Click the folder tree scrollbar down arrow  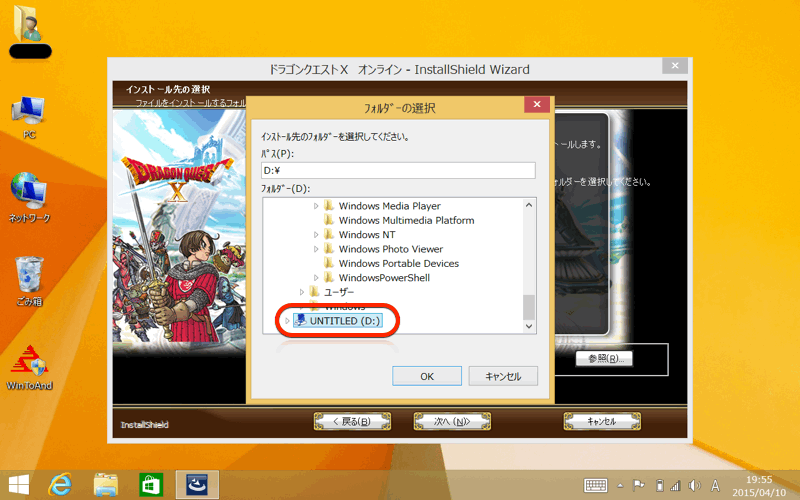tap(529, 326)
